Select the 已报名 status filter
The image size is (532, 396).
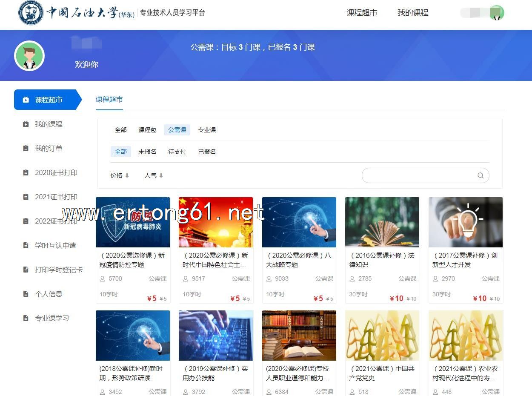207,152
